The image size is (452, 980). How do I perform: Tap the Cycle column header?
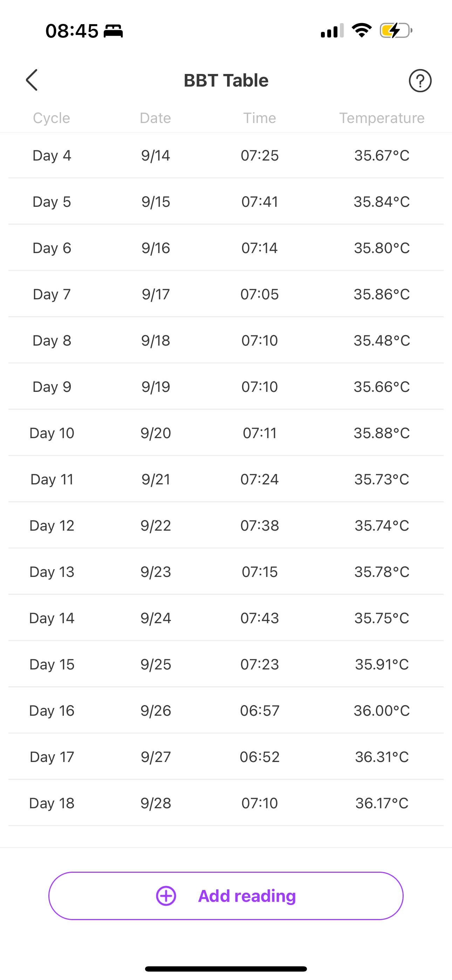tap(52, 118)
